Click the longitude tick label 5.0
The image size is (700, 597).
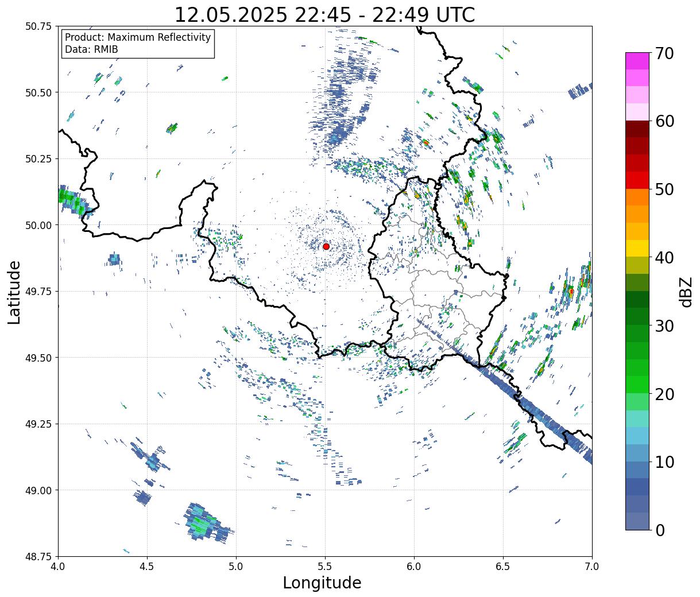click(x=236, y=567)
